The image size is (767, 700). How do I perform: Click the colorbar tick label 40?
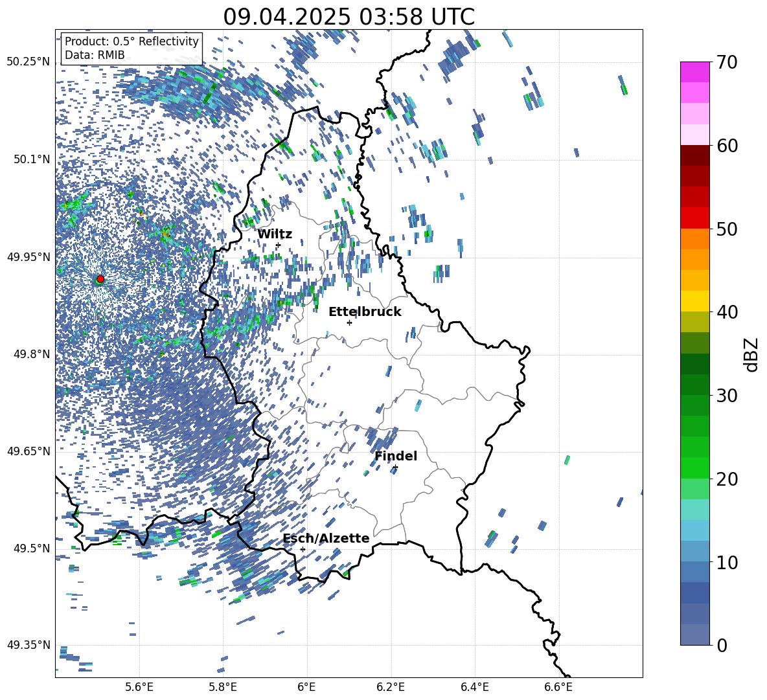click(727, 312)
